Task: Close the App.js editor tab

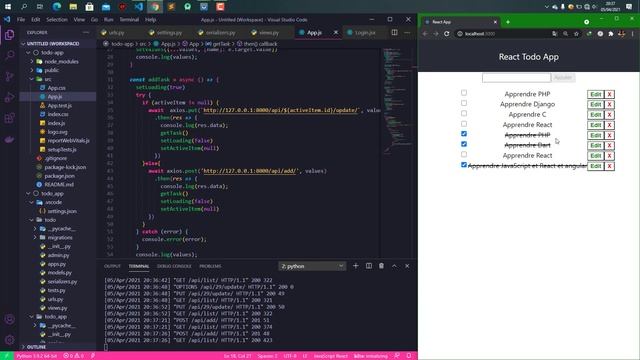Action: click(x=336, y=32)
